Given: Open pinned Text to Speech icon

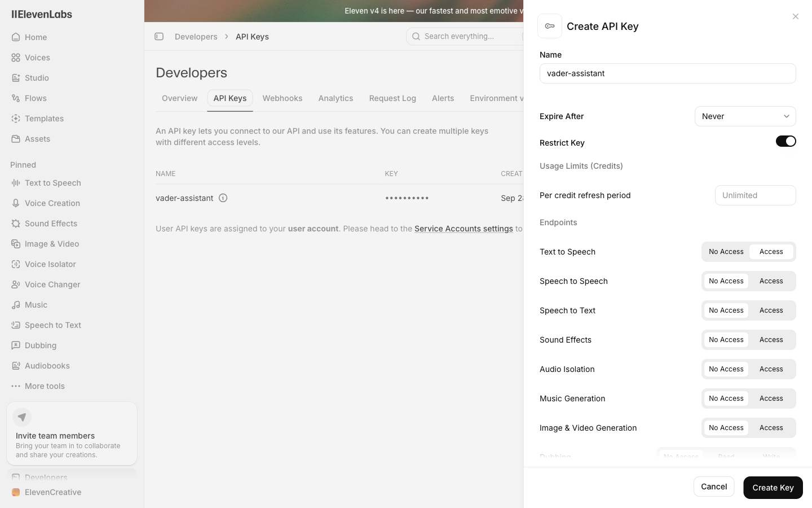Looking at the screenshot, I should tap(16, 183).
